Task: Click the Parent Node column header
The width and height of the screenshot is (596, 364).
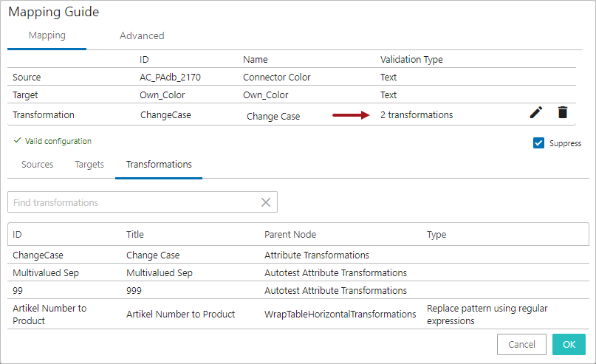Action: 290,235
